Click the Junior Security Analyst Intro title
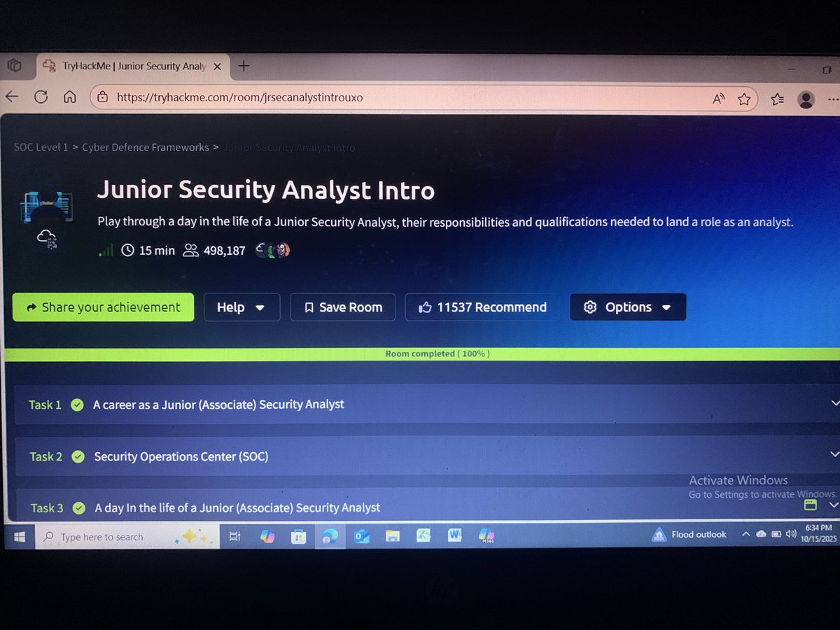 coord(265,190)
